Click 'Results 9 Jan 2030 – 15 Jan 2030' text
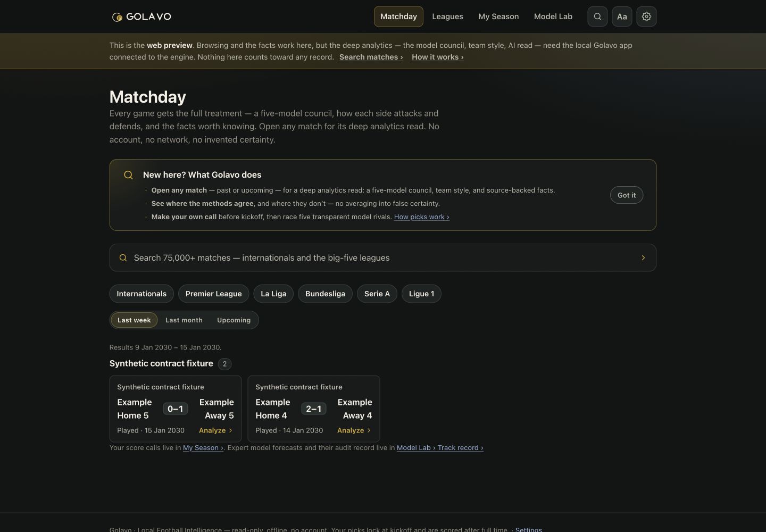 coord(165,347)
